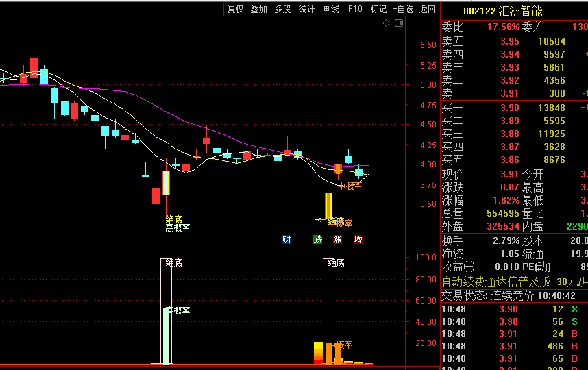The width and height of the screenshot is (588, 370).
Task: Open the 复权 price adjustment menu
Action: pyautogui.click(x=235, y=9)
